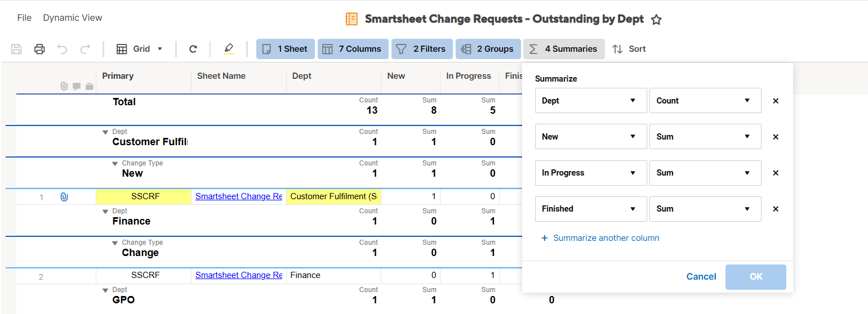
Task: Click the comments bubble column header icon
Action: point(77,86)
